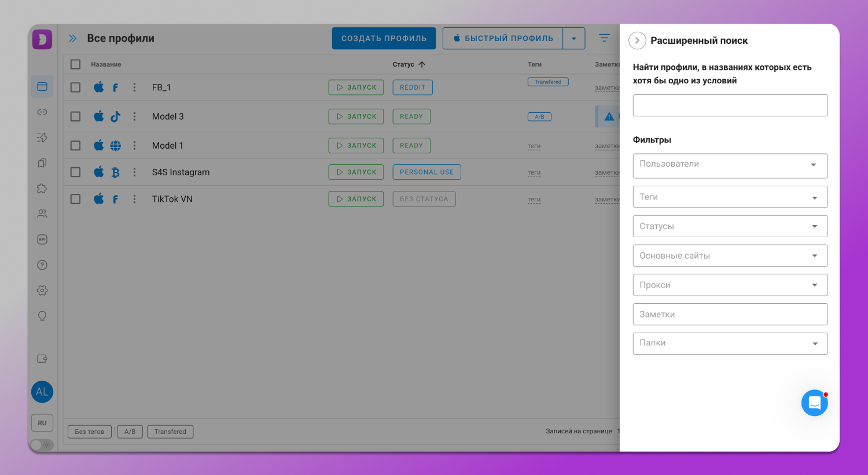Select the Transfered tag filter chip
The height and width of the screenshot is (475, 868).
click(170, 432)
